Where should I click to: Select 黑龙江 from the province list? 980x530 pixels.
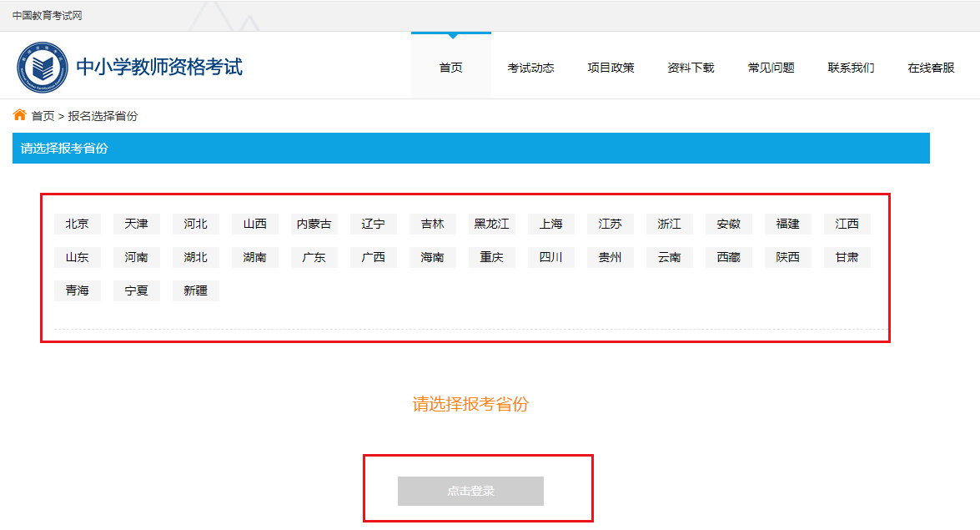point(492,224)
